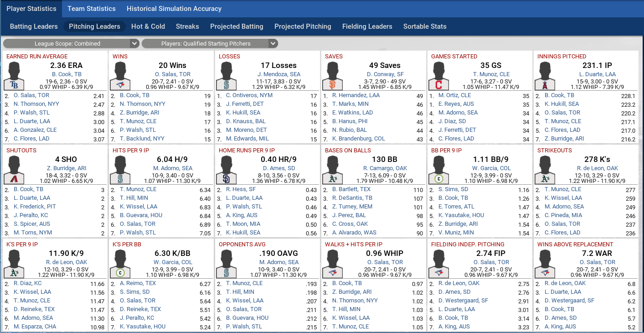Screen dimensions: 644x333
Task: Click the 278 K's headline value
Action: pyautogui.click(x=597, y=160)
